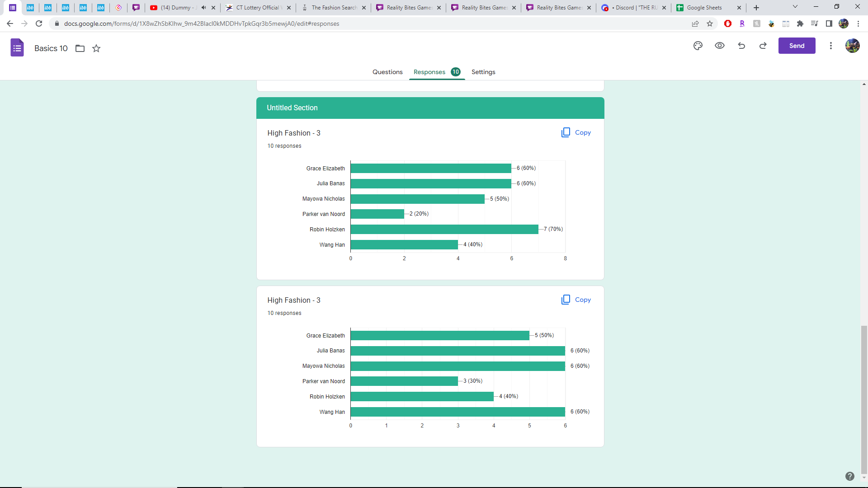Click the purple Send button
This screenshot has width=868, height=488.
point(797,46)
